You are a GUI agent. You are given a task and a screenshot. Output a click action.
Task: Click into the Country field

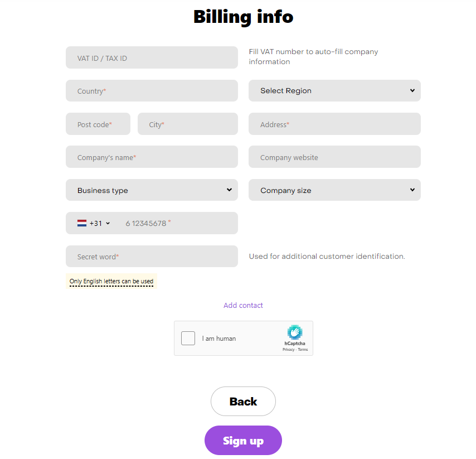pos(152,91)
